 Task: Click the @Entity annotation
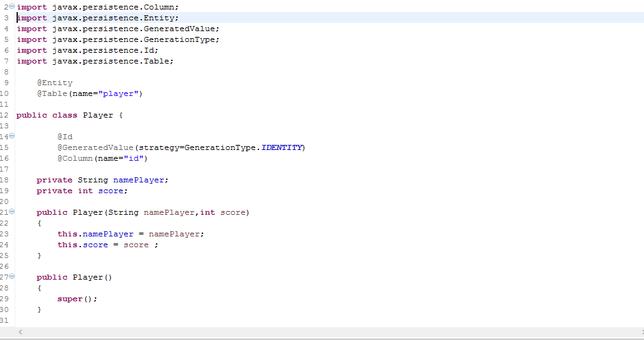click(55, 83)
